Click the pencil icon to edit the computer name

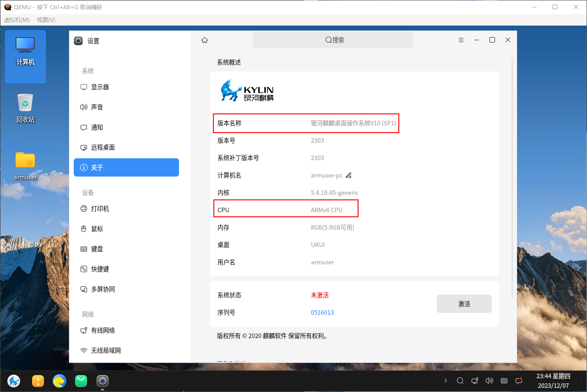click(x=348, y=175)
